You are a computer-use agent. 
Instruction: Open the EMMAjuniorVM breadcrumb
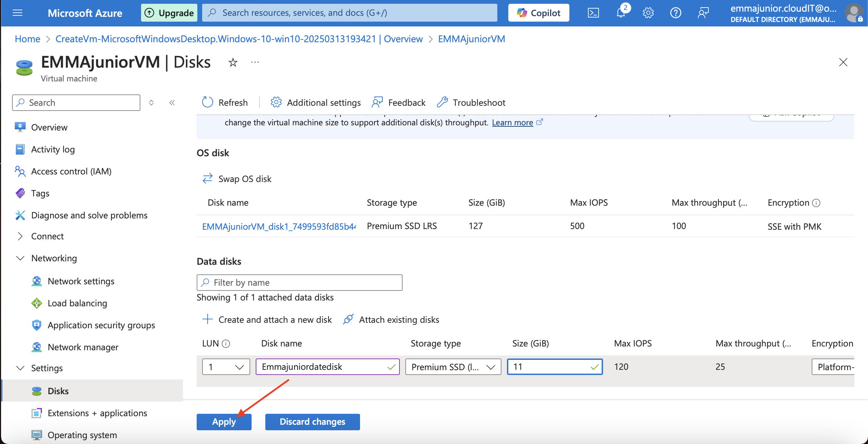pyautogui.click(x=471, y=39)
